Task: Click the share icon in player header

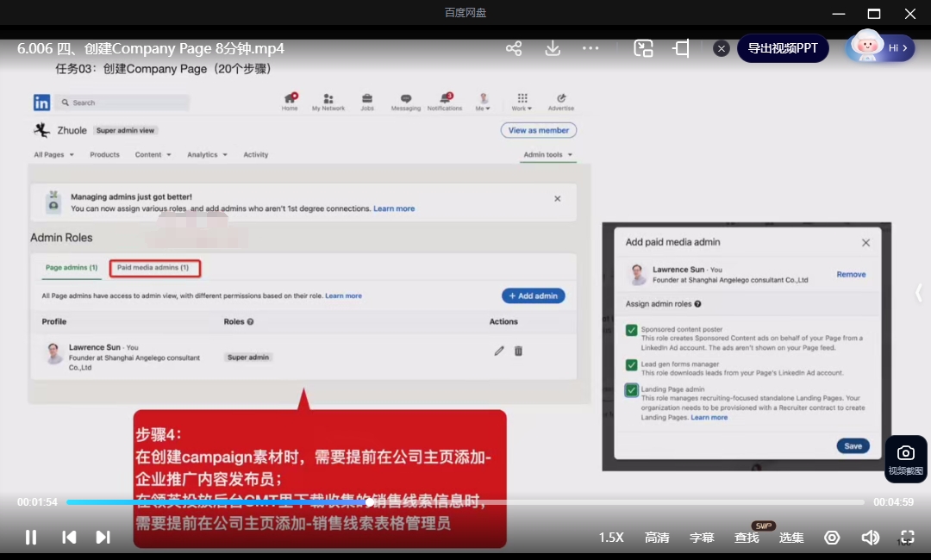Action: click(x=514, y=48)
